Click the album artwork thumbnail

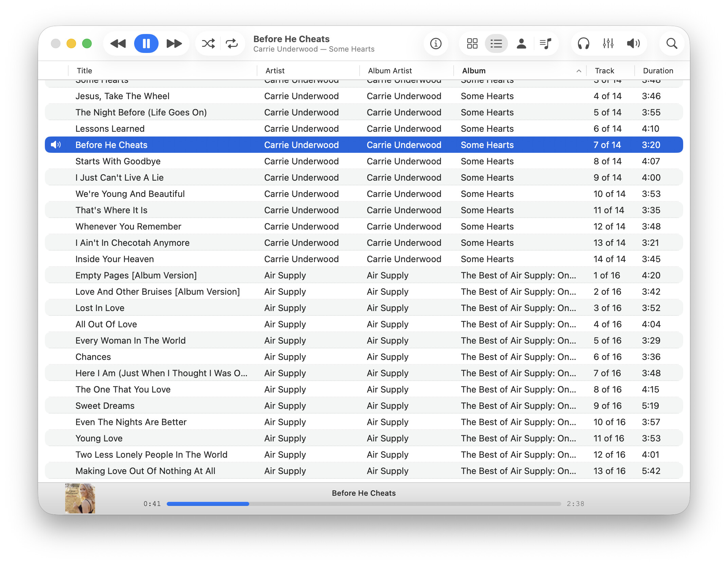pos(80,498)
